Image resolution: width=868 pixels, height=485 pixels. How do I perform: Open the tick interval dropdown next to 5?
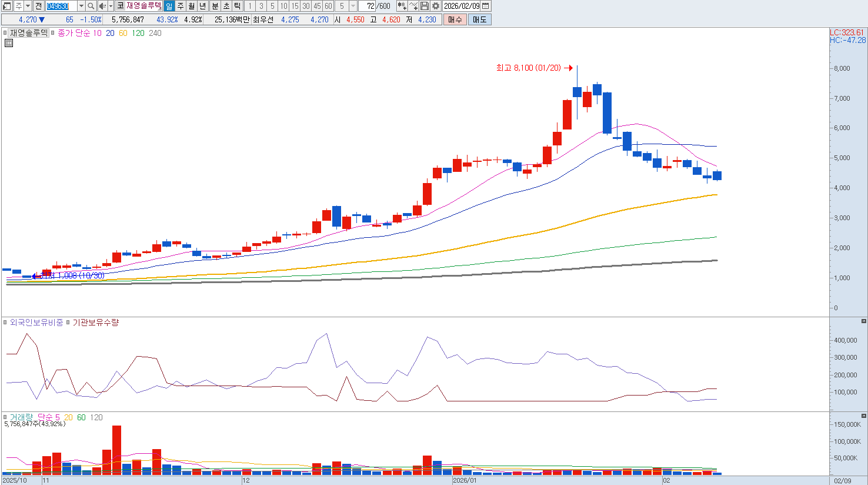[353, 6]
